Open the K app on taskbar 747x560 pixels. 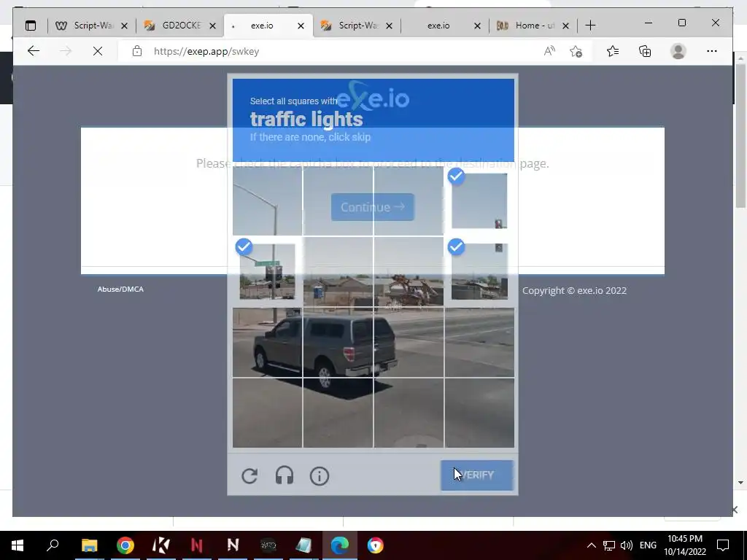point(161,545)
